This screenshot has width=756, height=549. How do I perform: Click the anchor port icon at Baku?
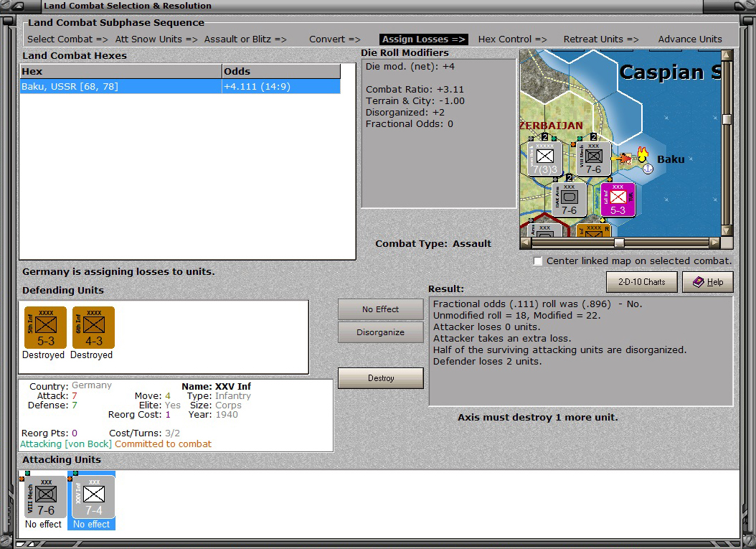click(648, 169)
